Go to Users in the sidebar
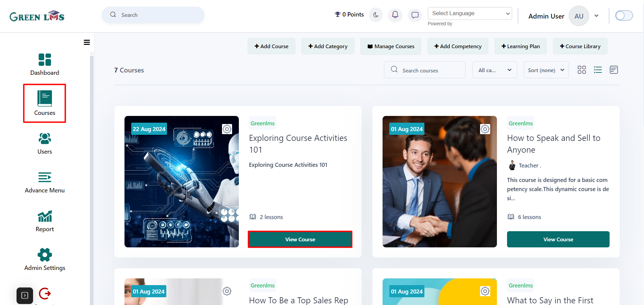The image size is (644, 305). tap(45, 144)
